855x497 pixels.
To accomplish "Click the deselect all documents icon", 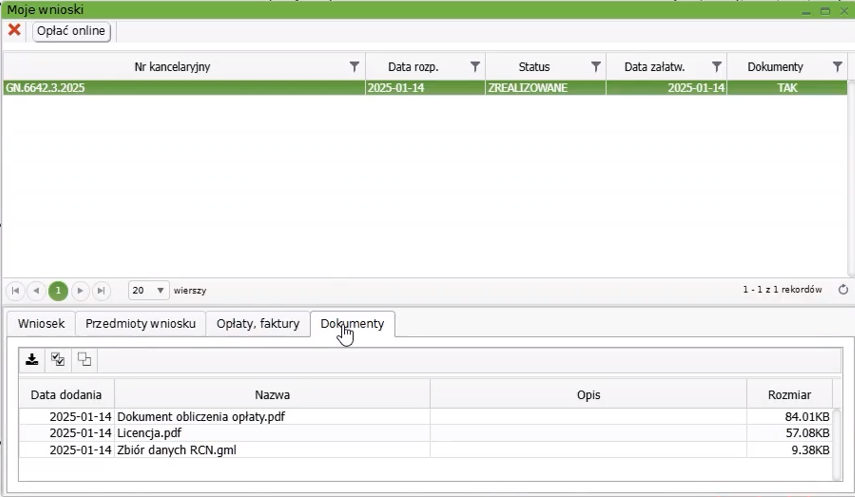I will pyautogui.click(x=84, y=360).
